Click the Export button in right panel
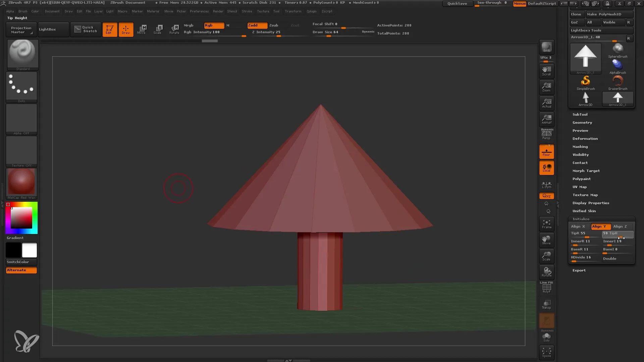 click(579, 270)
